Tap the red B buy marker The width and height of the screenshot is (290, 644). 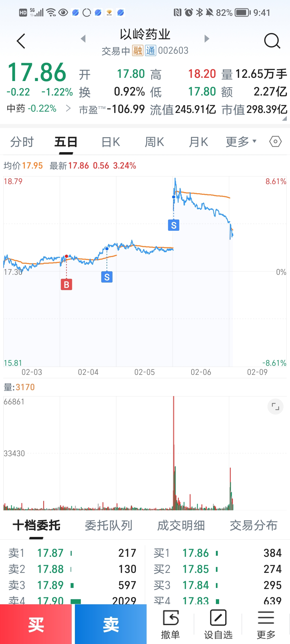[x=66, y=284]
